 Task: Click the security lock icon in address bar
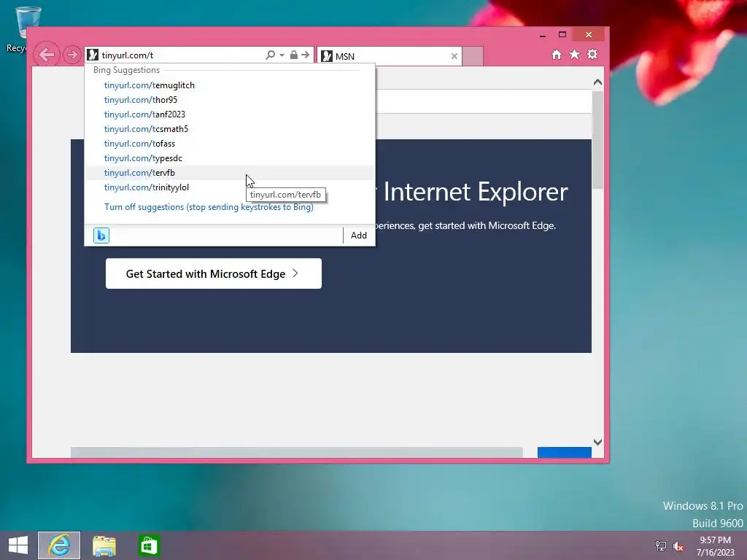click(294, 55)
